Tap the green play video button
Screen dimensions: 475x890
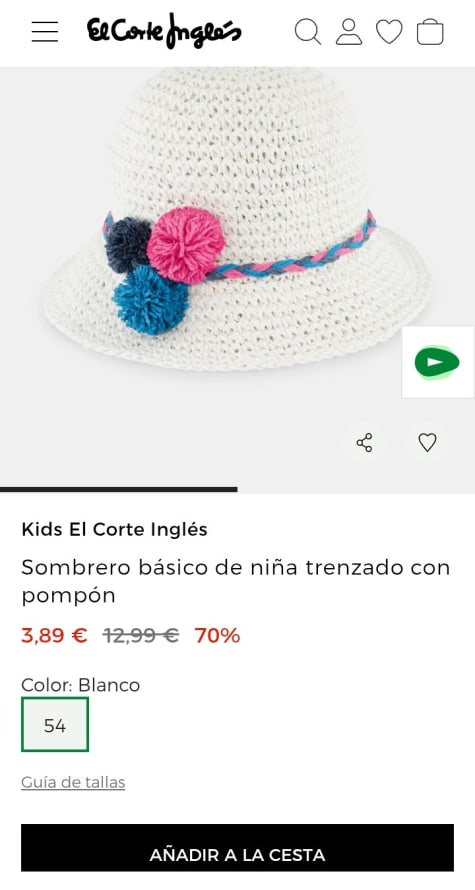[x=437, y=362]
